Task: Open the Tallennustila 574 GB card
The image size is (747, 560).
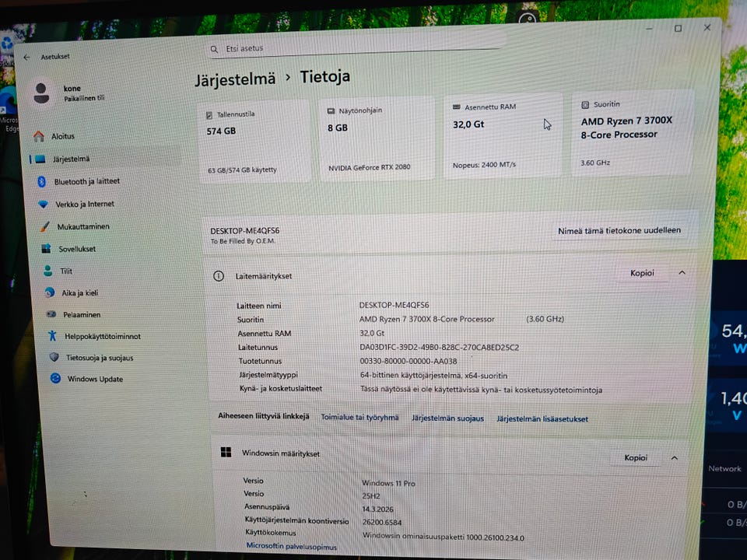Action: (254, 142)
